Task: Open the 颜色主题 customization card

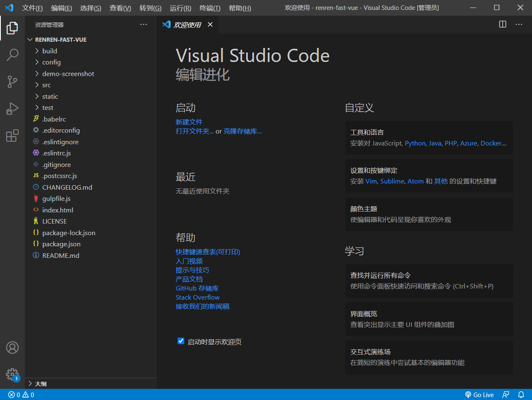Action: pos(429,214)
